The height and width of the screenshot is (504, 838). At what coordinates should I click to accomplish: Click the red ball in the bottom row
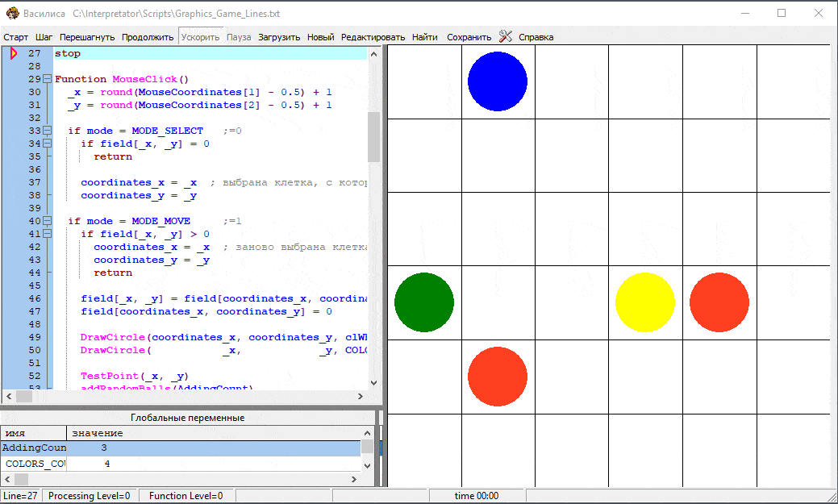tap(498, 377)
